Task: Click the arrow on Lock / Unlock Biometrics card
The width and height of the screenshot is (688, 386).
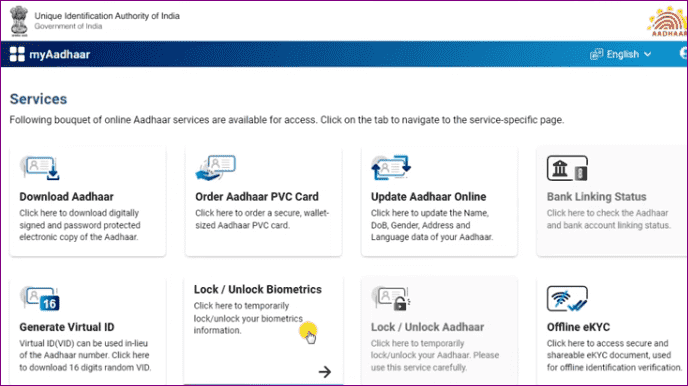Action: point(325,372)
